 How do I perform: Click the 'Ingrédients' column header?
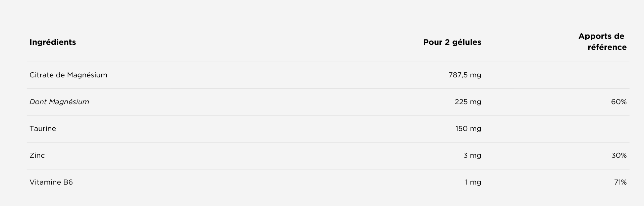coord(53,42)
